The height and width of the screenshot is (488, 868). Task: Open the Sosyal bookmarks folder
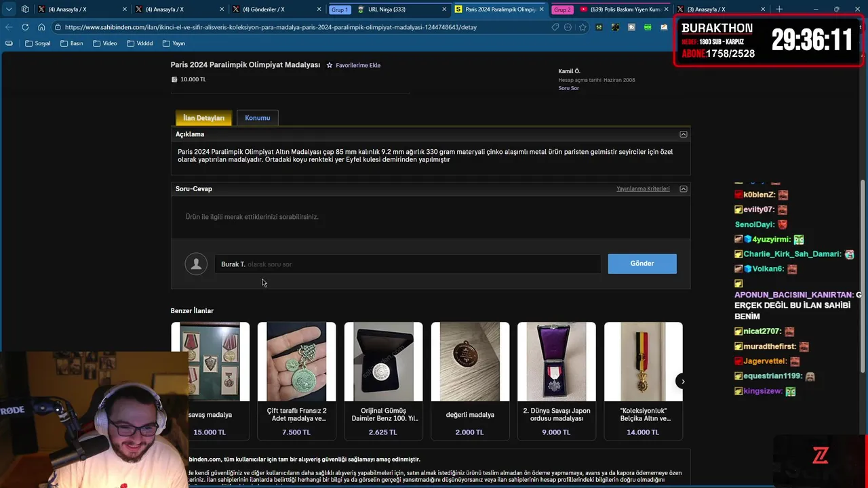point(37,43)
